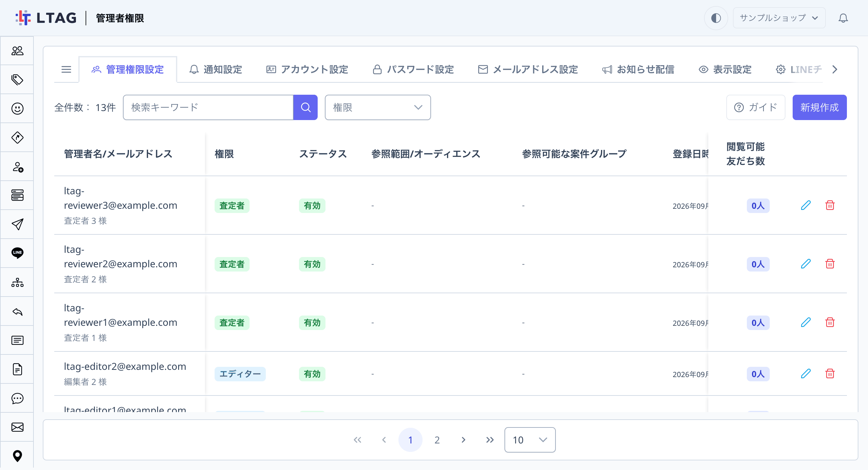Open the stacked list sidebar icon

(x=17, y=195)
